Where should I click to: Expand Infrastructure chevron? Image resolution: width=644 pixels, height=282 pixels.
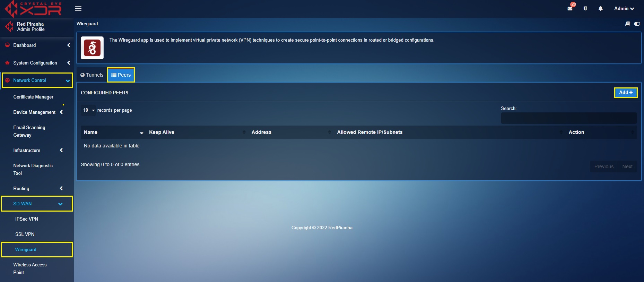pyautogui.click(x=61, y=150)
